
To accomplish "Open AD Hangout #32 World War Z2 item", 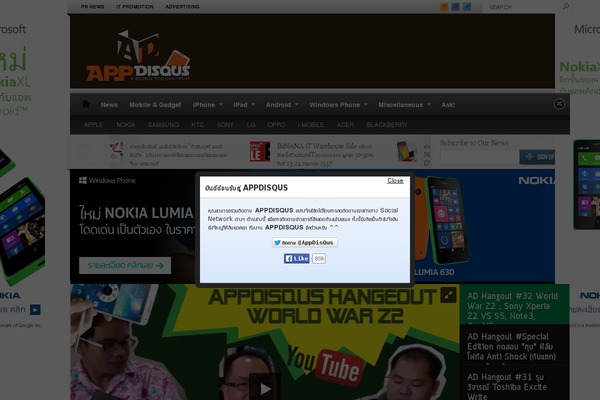I will 513,306.
